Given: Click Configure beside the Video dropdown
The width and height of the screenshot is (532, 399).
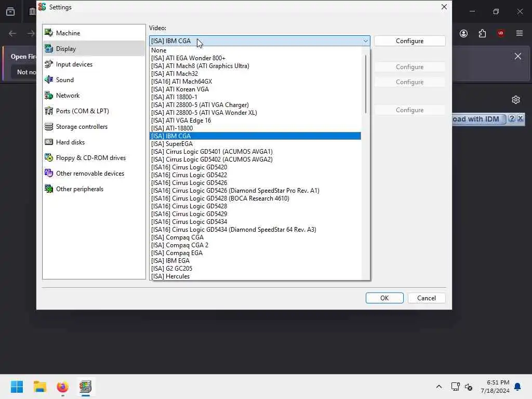Looking at the screenshot, I should tap(409, 41).
